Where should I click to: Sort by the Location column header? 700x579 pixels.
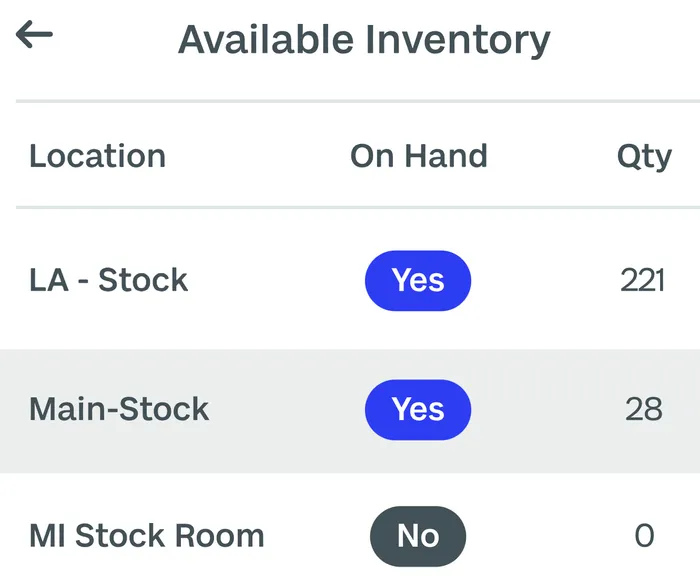point(97,156)
